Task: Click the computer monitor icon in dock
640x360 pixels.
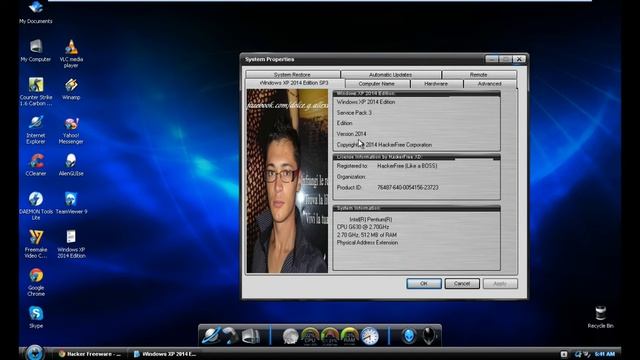Action: [x=250, y=336]
